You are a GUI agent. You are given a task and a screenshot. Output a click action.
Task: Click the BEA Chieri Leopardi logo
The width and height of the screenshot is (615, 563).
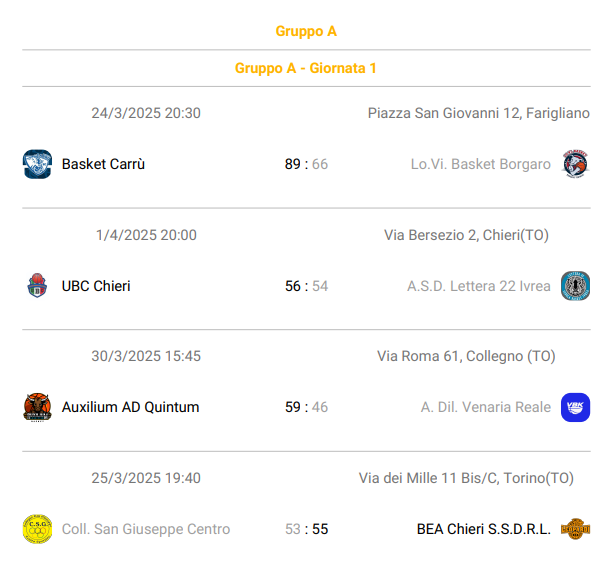[x=575, y=529]
